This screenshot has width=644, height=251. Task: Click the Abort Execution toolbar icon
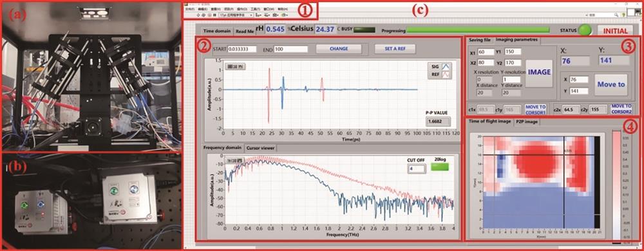209,15
